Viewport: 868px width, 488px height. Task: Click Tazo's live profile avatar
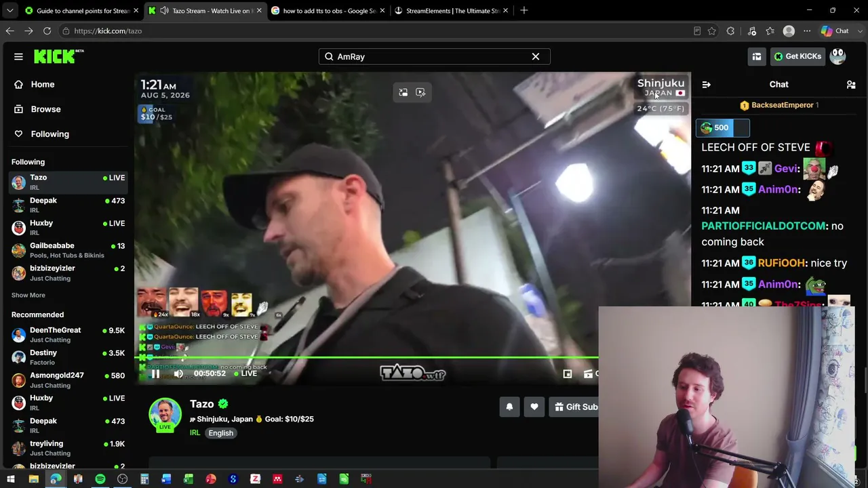(x=165, y=415)
